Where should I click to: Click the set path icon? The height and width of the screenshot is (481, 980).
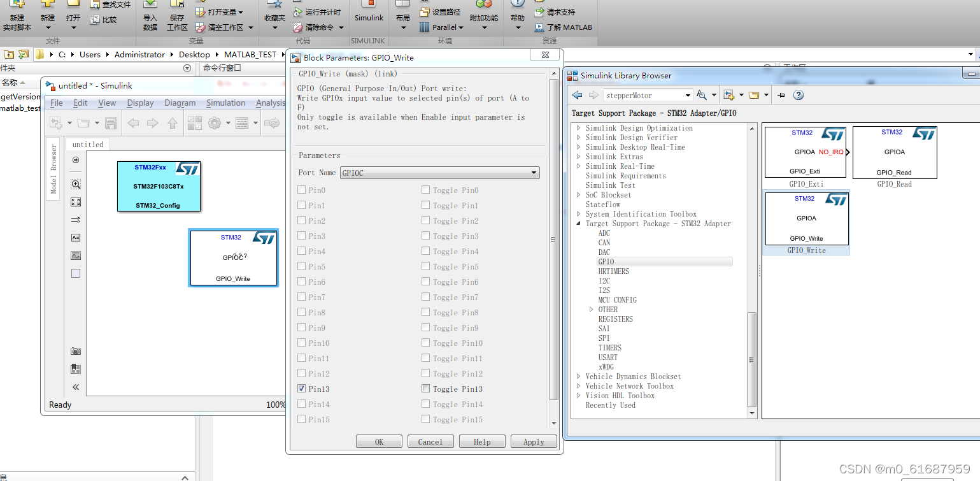pos(425,11)
